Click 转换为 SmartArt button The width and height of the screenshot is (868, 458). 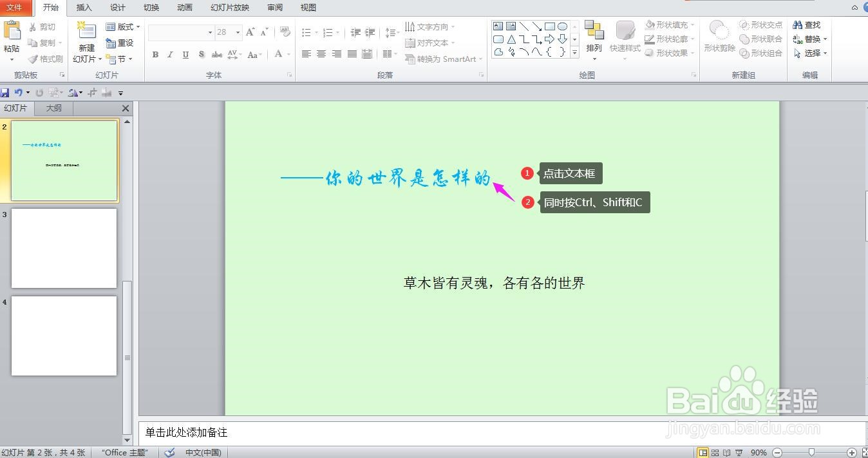point(443,59)
